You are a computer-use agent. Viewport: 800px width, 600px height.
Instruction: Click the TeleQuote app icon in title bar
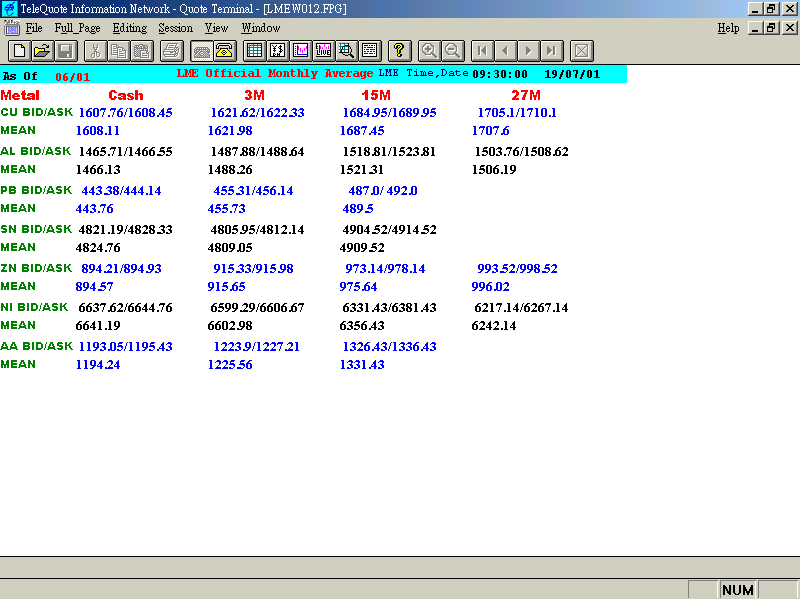point(9,9)
